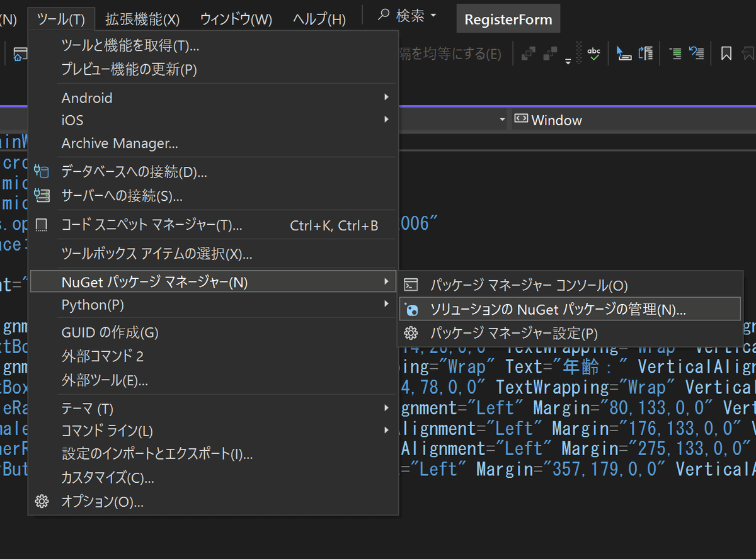Open the code snippet manager icon

pos(42,224)
